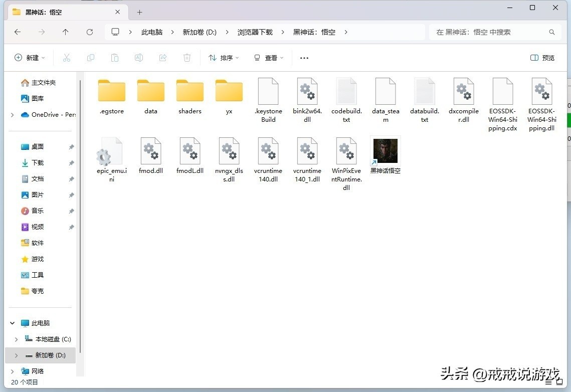Select 下载 in the sidebar
Screen dimensions: 571x392
tap(38, 162)
